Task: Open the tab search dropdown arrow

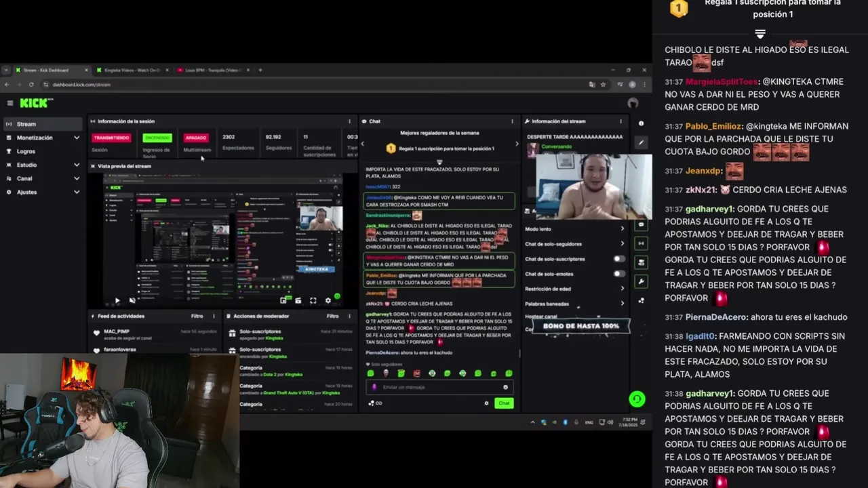Action: pos(6,70)
